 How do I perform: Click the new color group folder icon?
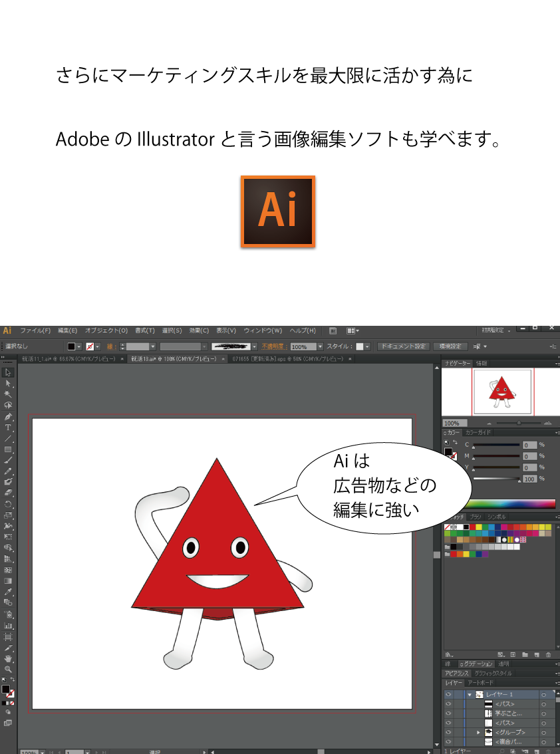[x=525, y=654]
